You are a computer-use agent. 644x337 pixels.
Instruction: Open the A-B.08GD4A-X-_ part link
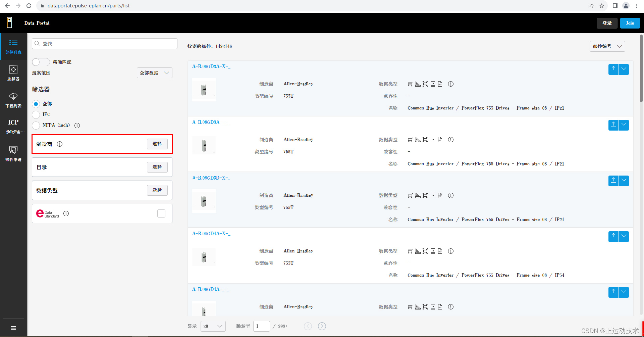point(211,234)
